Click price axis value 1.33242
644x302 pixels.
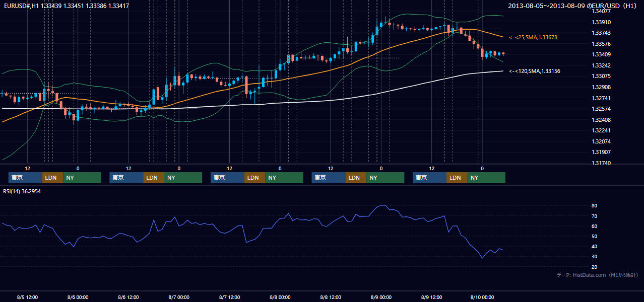click(x=601, y=65)
